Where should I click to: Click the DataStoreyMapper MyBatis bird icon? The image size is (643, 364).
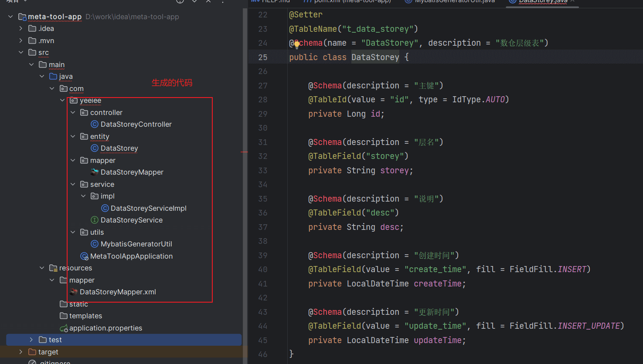95,172
